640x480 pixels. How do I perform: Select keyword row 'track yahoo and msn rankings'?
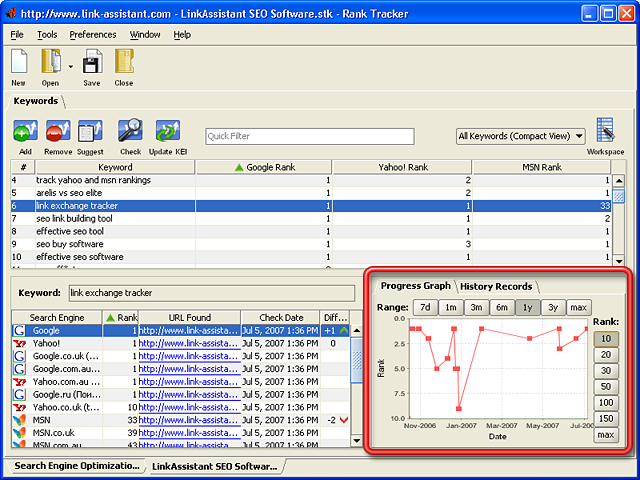[x=311, y=180]
